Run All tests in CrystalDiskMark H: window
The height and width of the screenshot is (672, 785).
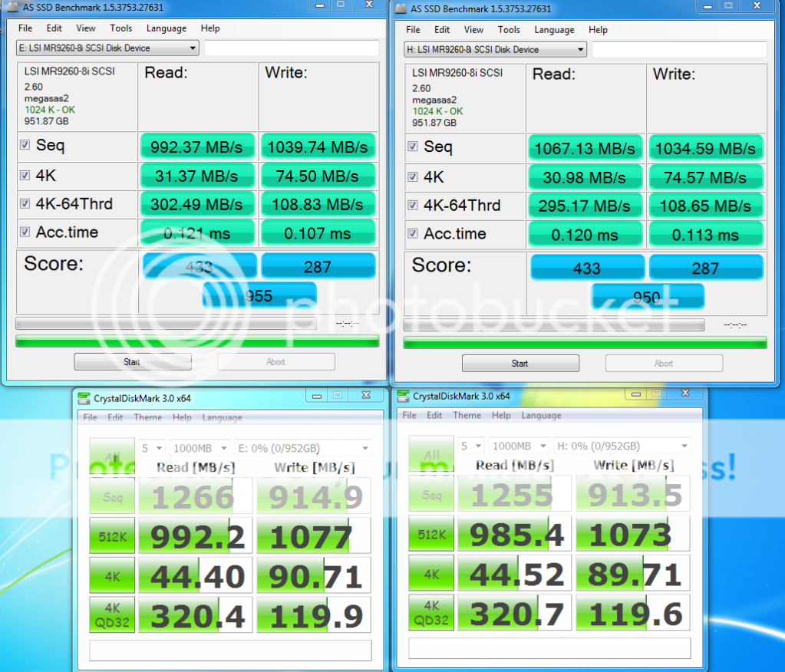(431, 454)
